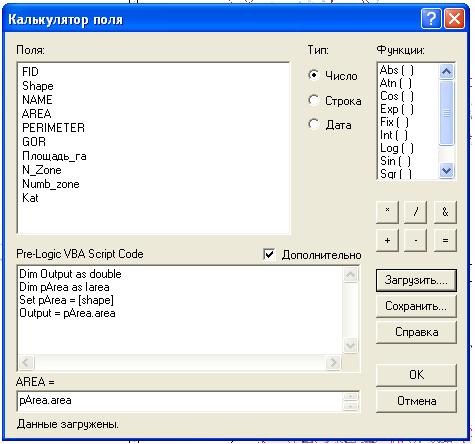Insert the division slash operator button
The height and width of the screenshot is (444, 475).
tap(415, 212)
